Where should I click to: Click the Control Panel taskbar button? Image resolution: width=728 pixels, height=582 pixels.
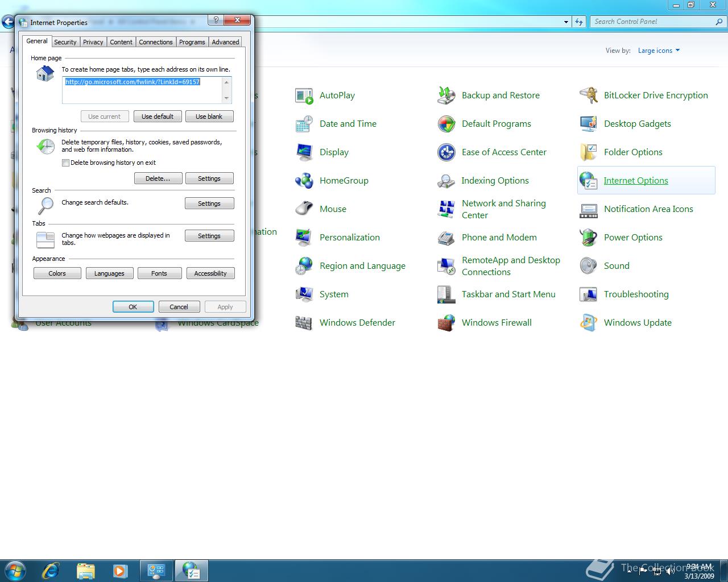point(156,571)
